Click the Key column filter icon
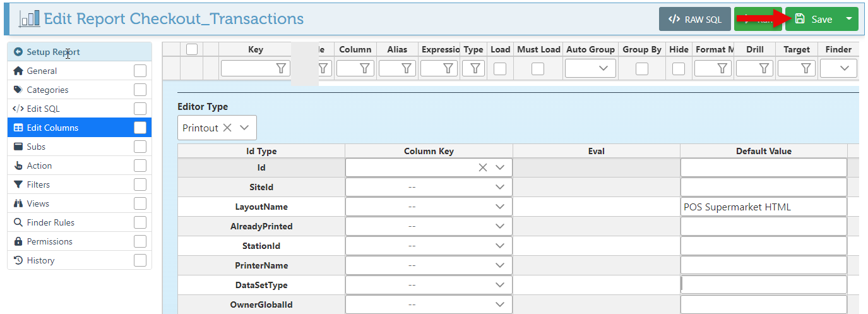Viewport: 868px width, 314px height. 282,68
